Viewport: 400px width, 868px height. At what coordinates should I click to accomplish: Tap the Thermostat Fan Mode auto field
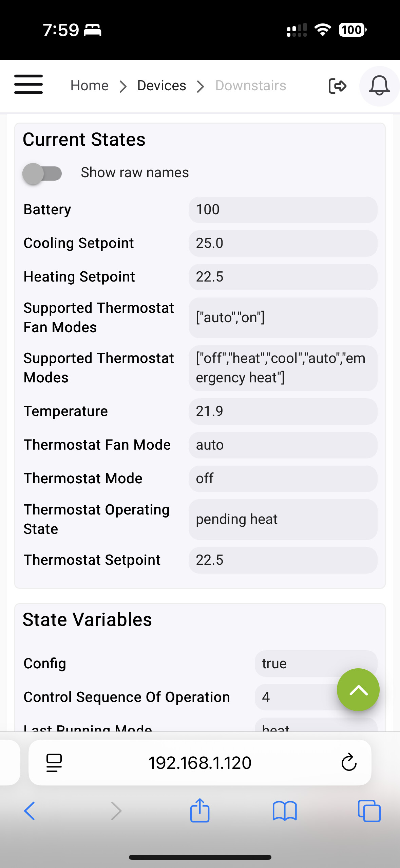pyautogui.click(x=283, y=445)
